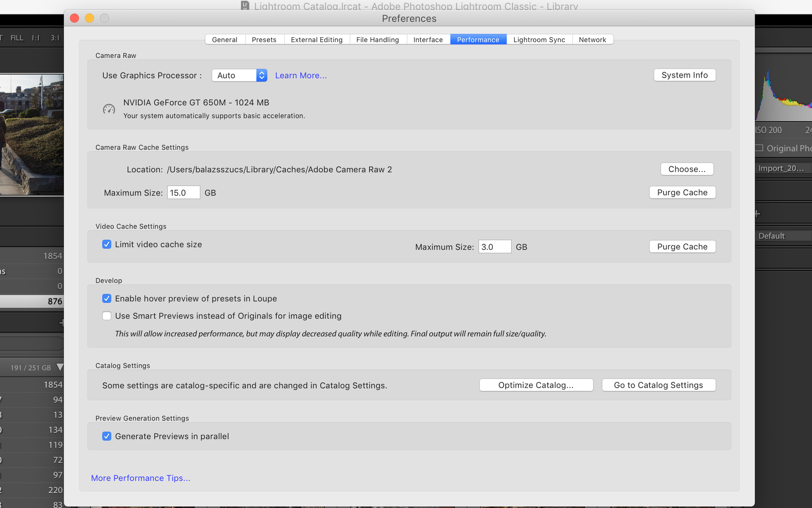The image size is (812, 508).
Task: Click the Optimize Catalog button
Action: 536,385
